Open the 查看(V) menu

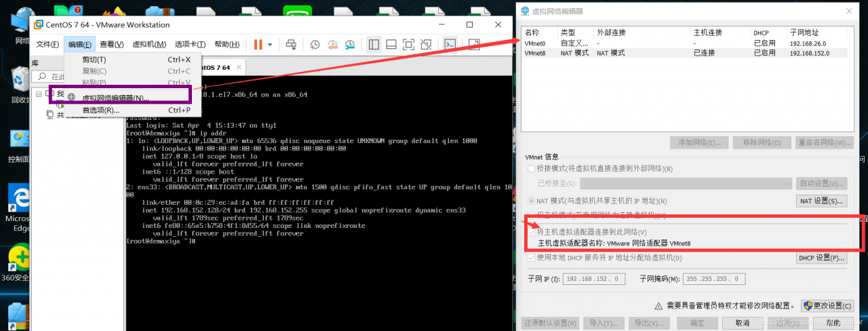(111, 45)
